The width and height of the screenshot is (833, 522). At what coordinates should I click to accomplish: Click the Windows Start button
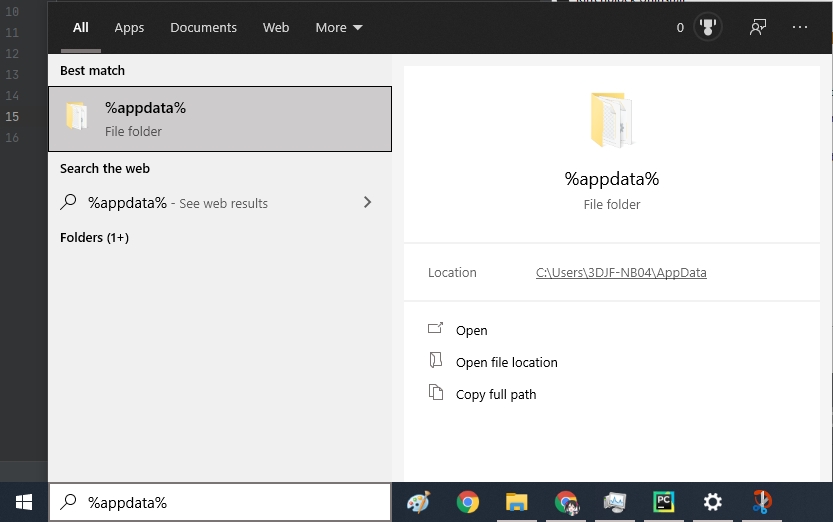[x=23, y=502]
